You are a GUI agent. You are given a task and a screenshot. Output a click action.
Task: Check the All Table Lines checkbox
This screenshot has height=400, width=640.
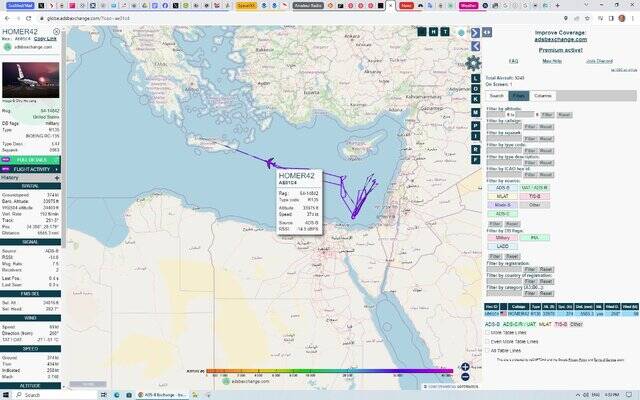(487, 351)
